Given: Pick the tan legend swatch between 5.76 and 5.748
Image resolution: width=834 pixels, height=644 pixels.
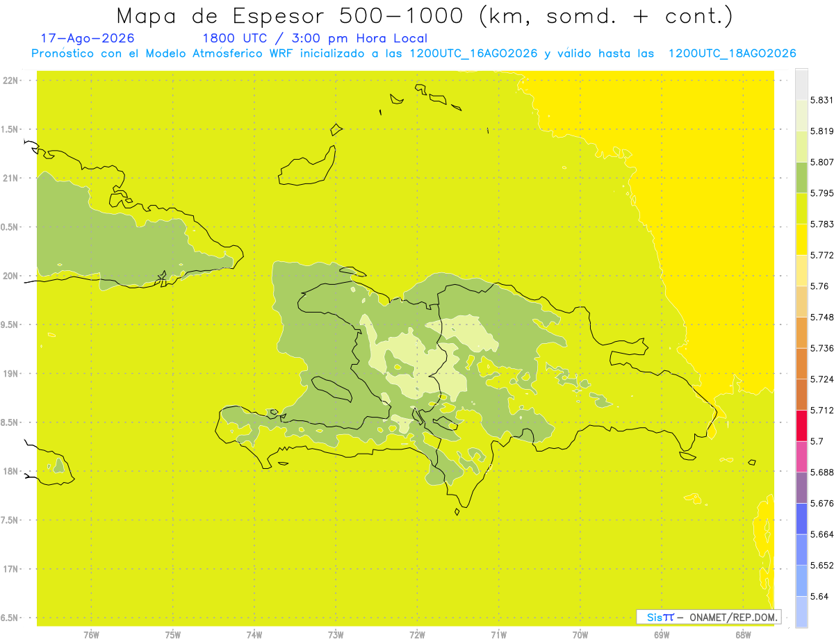Looking at the screenshot, I should point(801,302).
